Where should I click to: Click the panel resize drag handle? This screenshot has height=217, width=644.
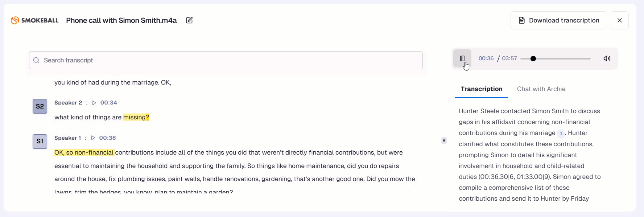[x=444, y=140]
